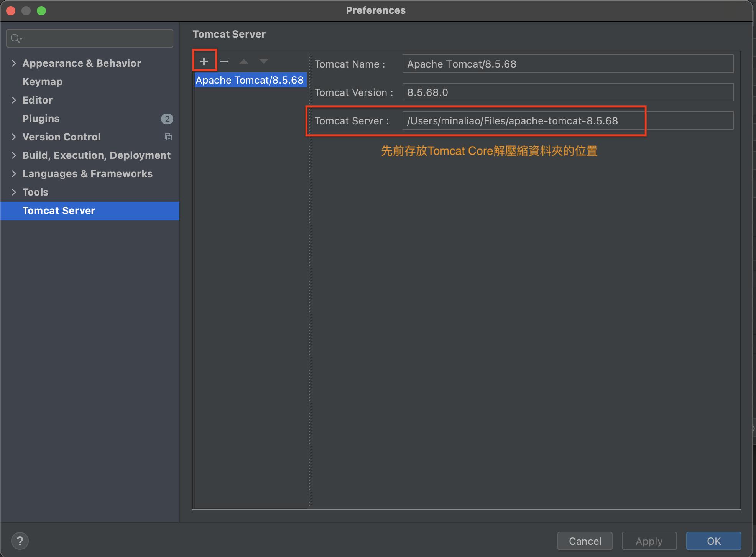Click the Cancel button
The height and width of the screenshot is (557, 756).
585,541
